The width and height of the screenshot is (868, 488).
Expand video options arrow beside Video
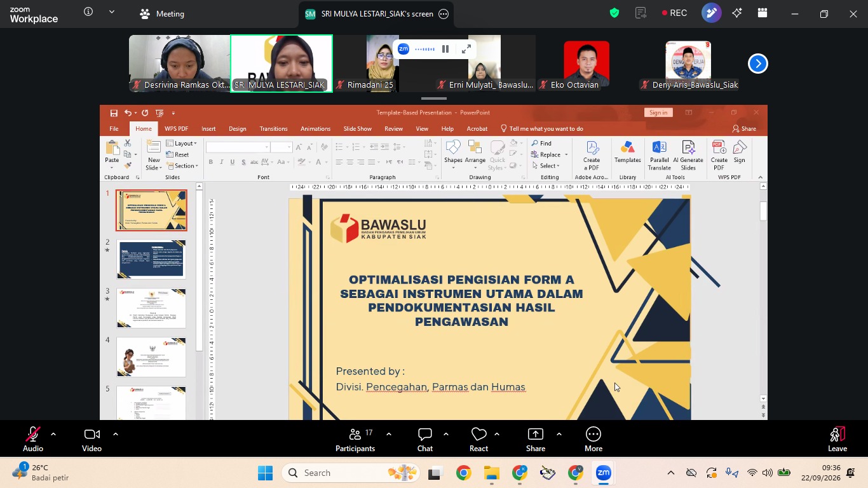coord(116,434)
